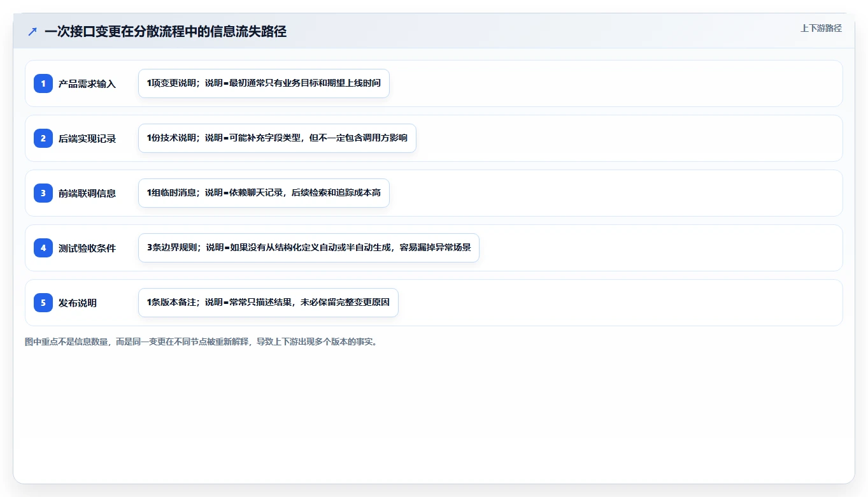Click the 测试验收条件 step label

pyautogui.click(x=87, y=248)
